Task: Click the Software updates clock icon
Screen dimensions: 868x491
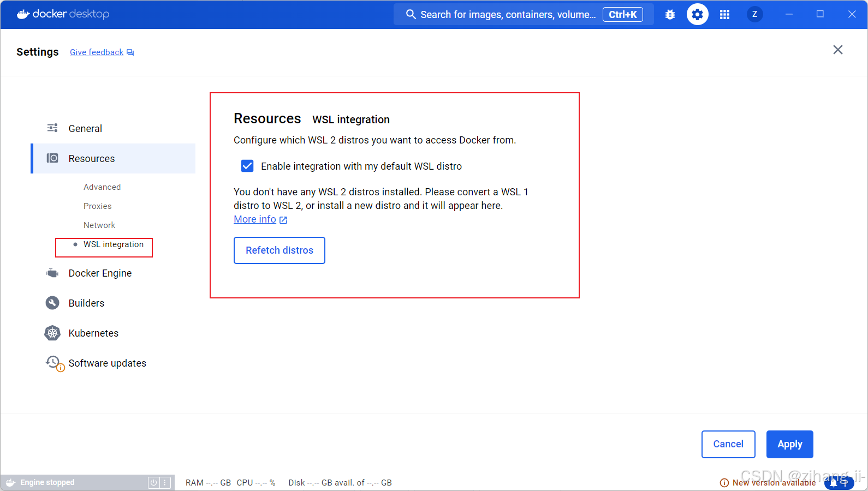Action: (x=54, y=363)
